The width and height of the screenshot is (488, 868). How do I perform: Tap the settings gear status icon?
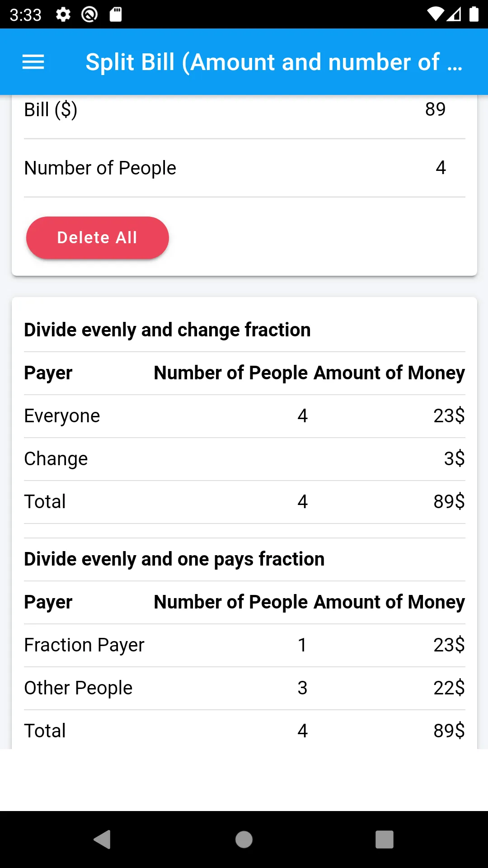(x=63, y=15)
